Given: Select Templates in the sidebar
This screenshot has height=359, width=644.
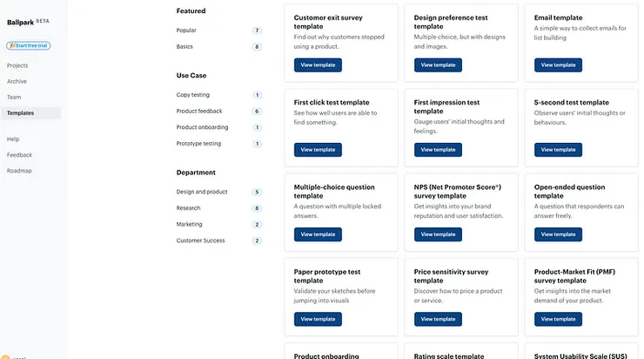Looking at the screenshot, I should [x=21, y=113].
